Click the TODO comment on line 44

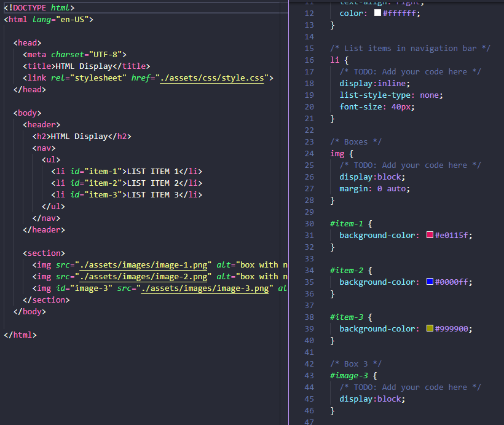click(410, 387)
